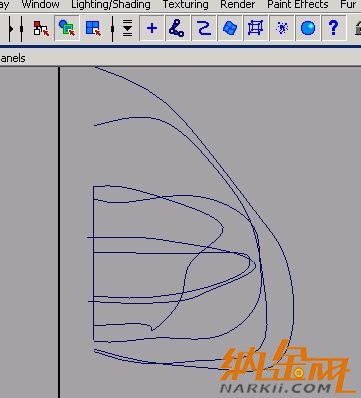Toggle Rendering selection mask blue sphere
Image resolution: width=361 pixels, height=398 pixels.
tap(308, 28)
